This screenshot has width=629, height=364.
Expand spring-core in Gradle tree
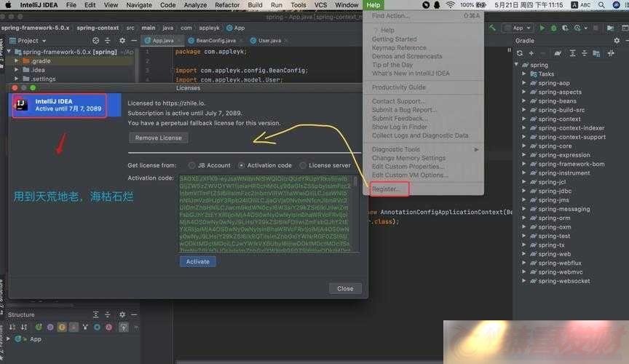[524, 146]
